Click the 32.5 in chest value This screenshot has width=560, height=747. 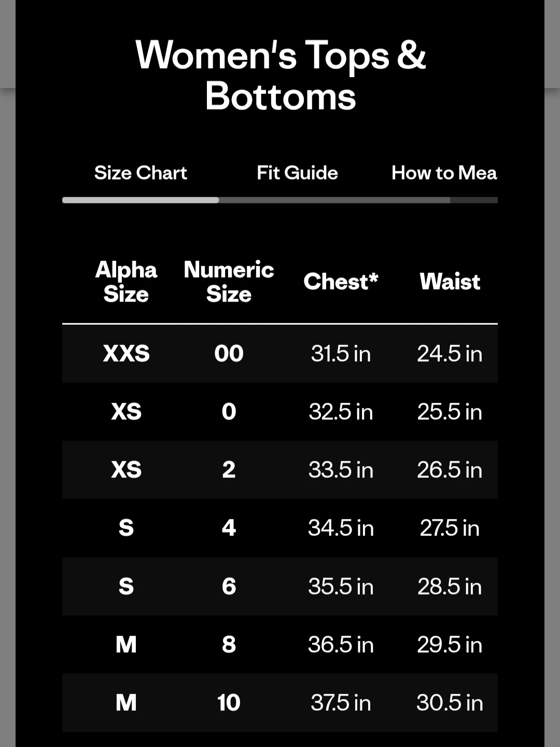point(341,412)
